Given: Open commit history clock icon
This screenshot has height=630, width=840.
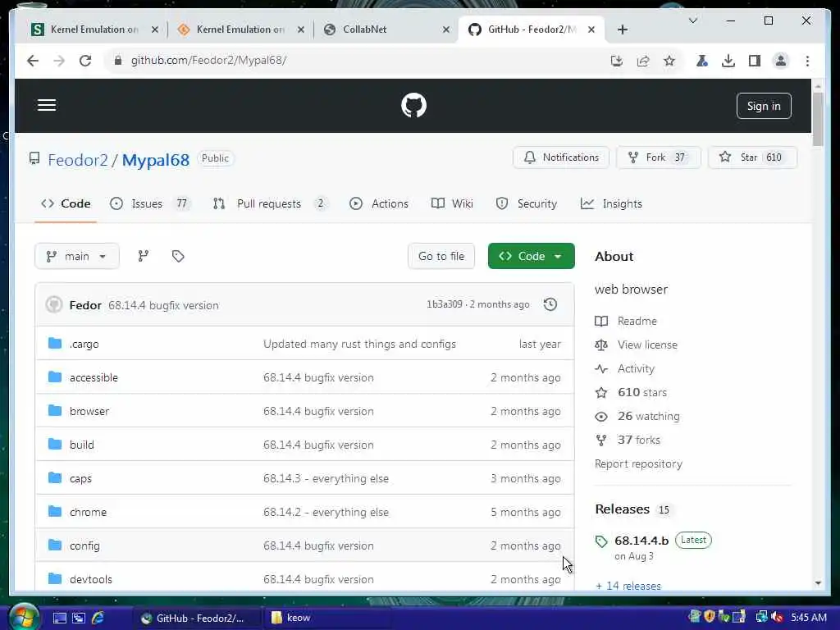Looking at the screenshot, I should [550, 304].
